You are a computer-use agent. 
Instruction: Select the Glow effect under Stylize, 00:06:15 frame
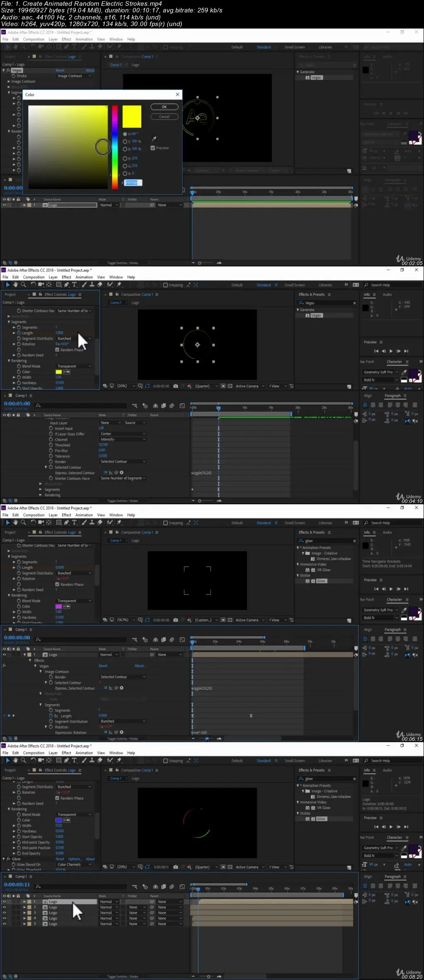coord(321,581)
